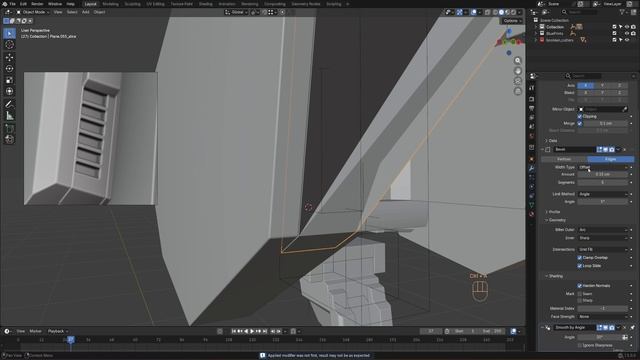Select the Measure tool

[9, 116]
